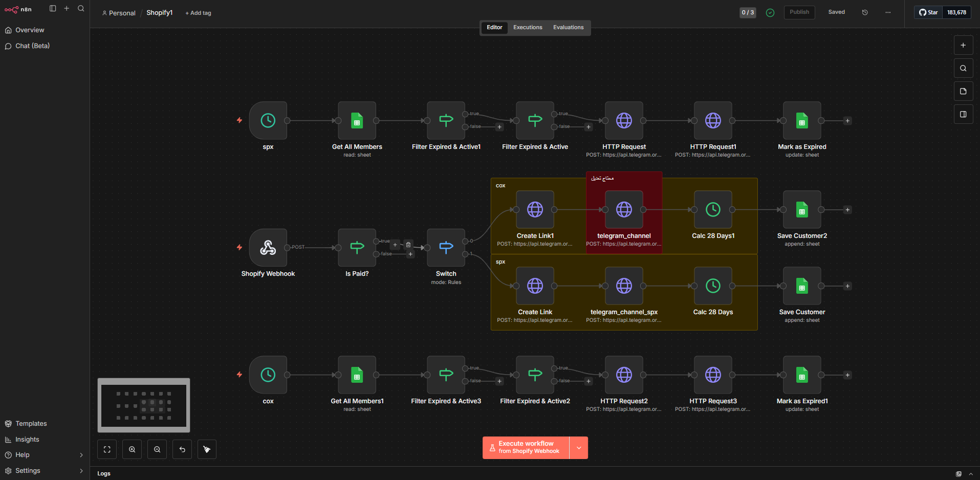Open workflow version history clock icon

[x=865, y=12]
